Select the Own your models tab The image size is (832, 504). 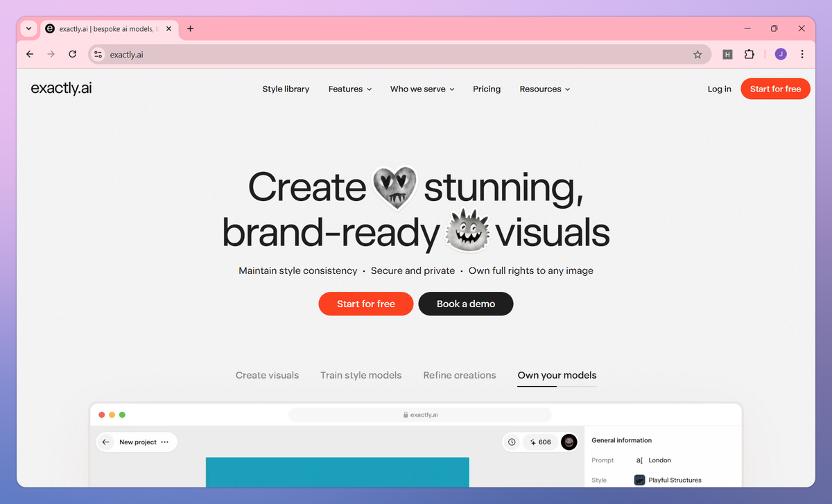557,375
